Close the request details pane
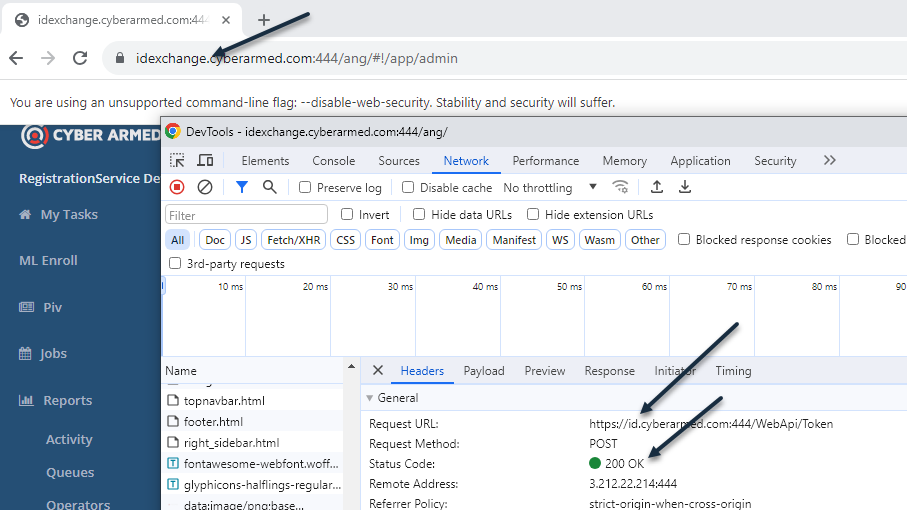The height and width of the screenshot is (510, 907). [378, 370]
